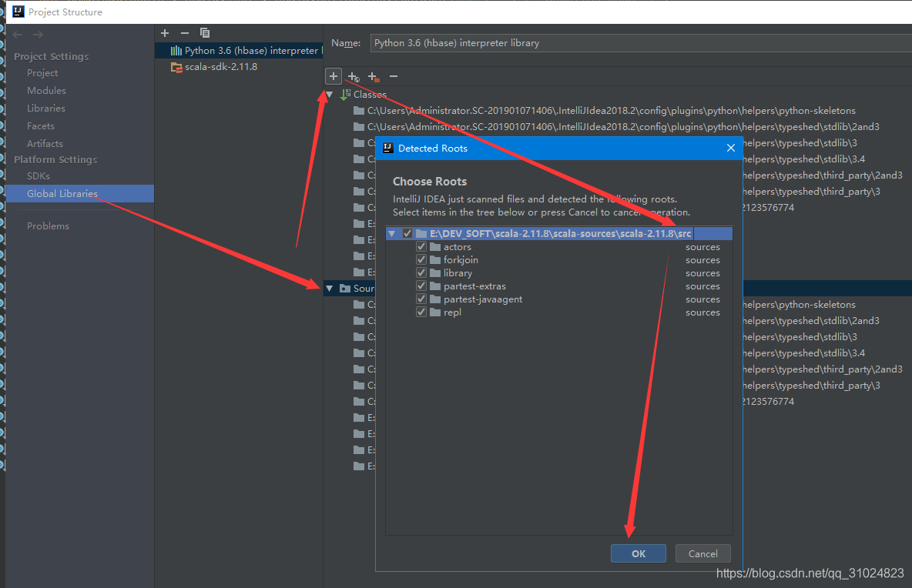Select the actors folder row
912x588 pixels.
559,247
